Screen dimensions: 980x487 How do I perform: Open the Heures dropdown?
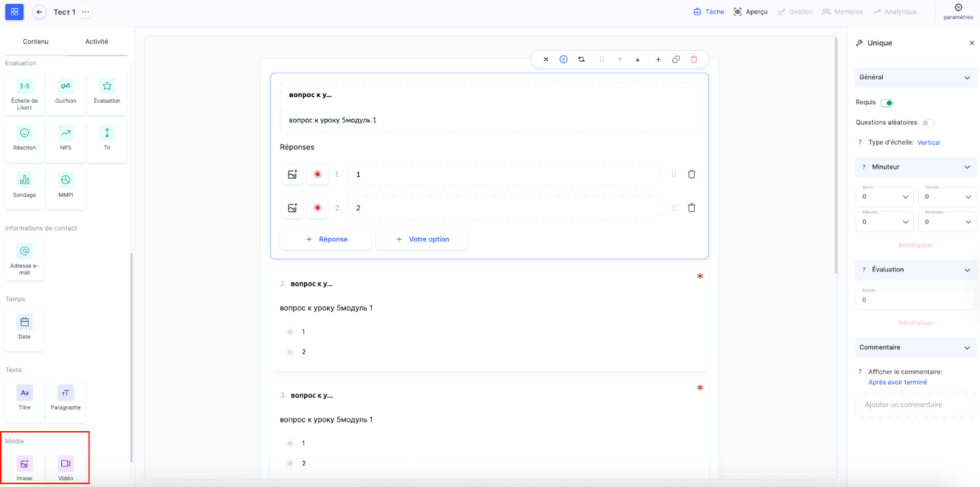point(947,197)
